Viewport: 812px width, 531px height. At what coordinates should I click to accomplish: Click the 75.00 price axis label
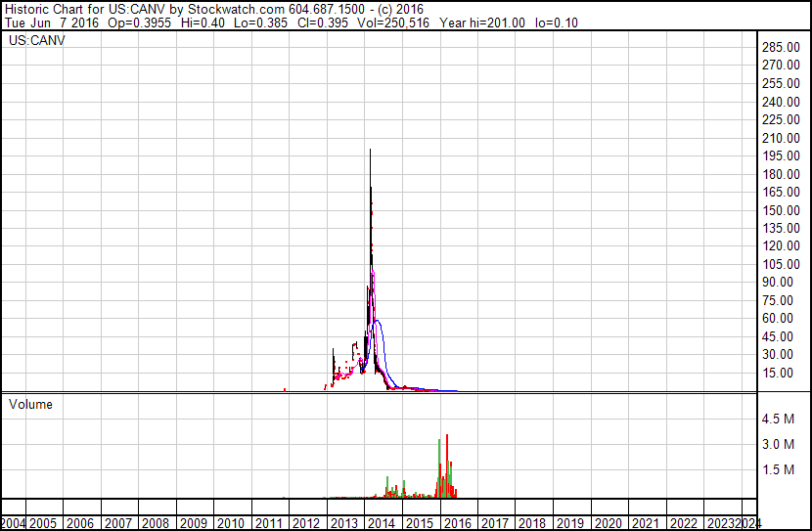(x=778, y=300)
